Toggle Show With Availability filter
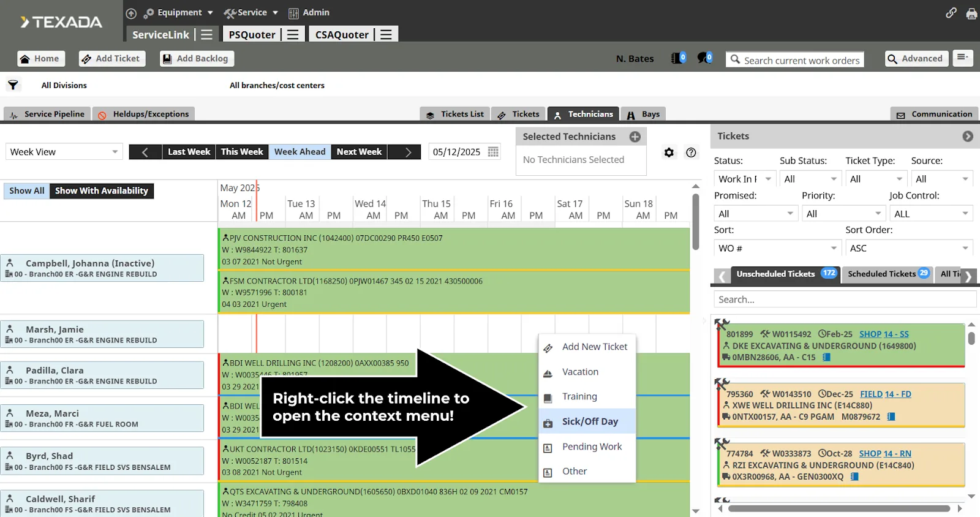 click(102, 191)
